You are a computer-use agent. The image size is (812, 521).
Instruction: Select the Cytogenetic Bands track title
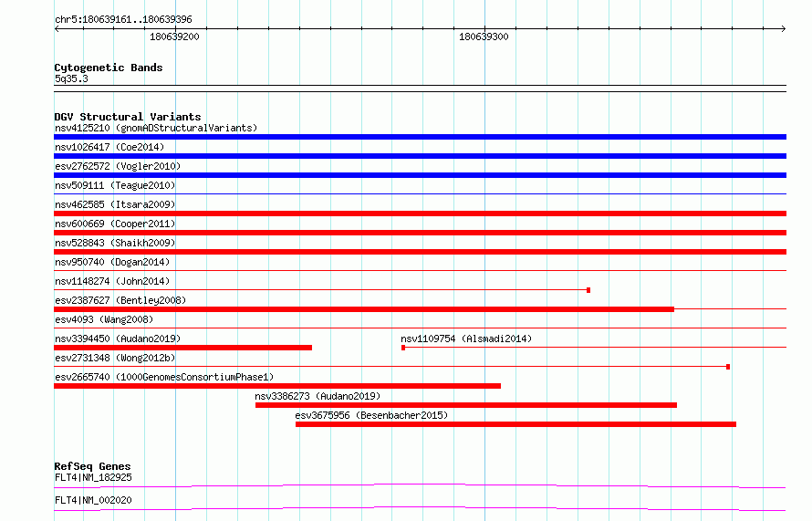(109, 68)
